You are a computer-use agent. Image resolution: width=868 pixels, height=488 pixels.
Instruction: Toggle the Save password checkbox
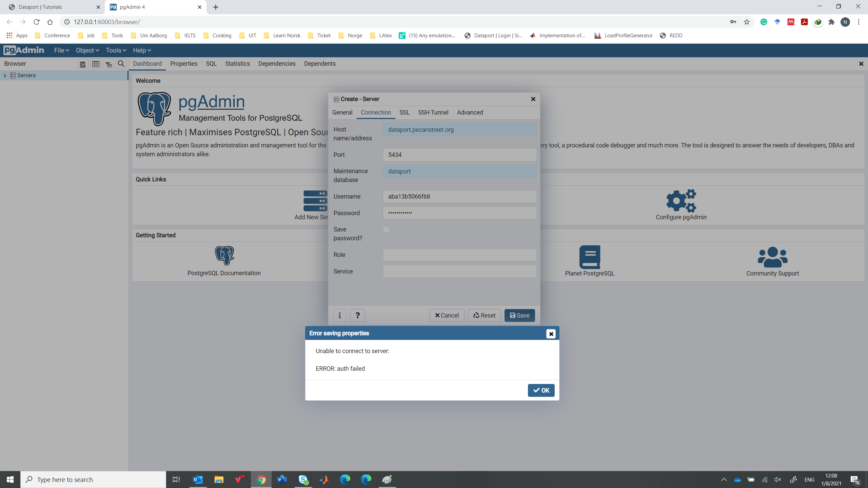click(386, 229)
